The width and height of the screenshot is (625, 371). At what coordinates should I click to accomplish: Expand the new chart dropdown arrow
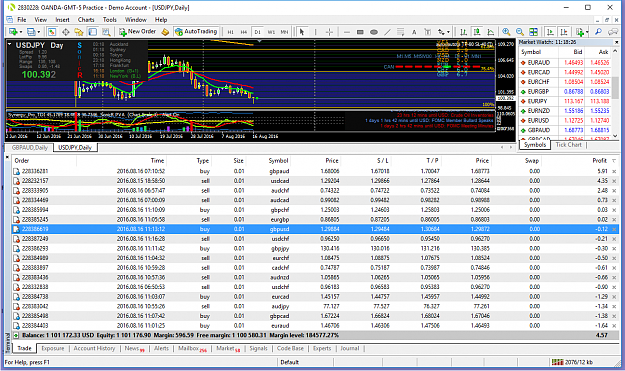[x=20, y=32]
